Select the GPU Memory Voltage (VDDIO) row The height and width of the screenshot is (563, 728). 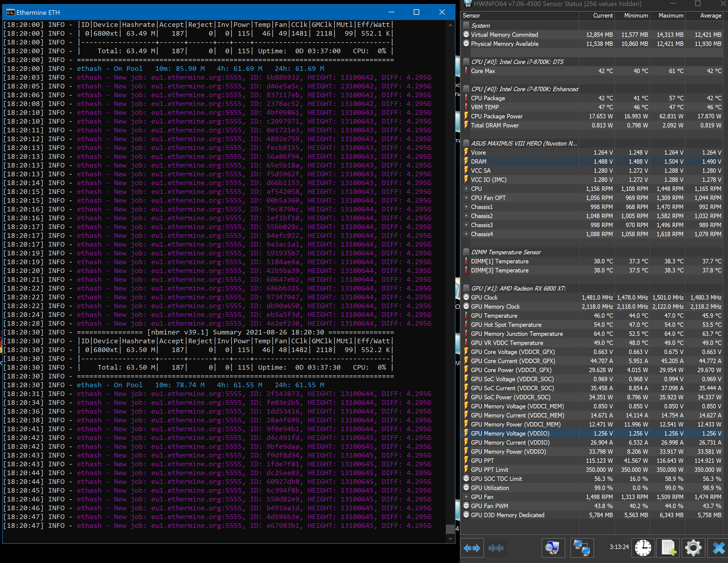coord(510,433)
